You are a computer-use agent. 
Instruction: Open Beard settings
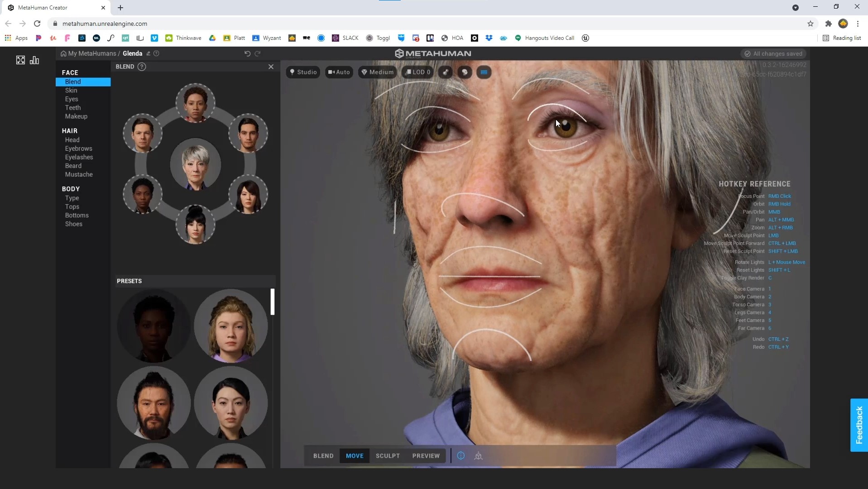[x=73, y=166]
